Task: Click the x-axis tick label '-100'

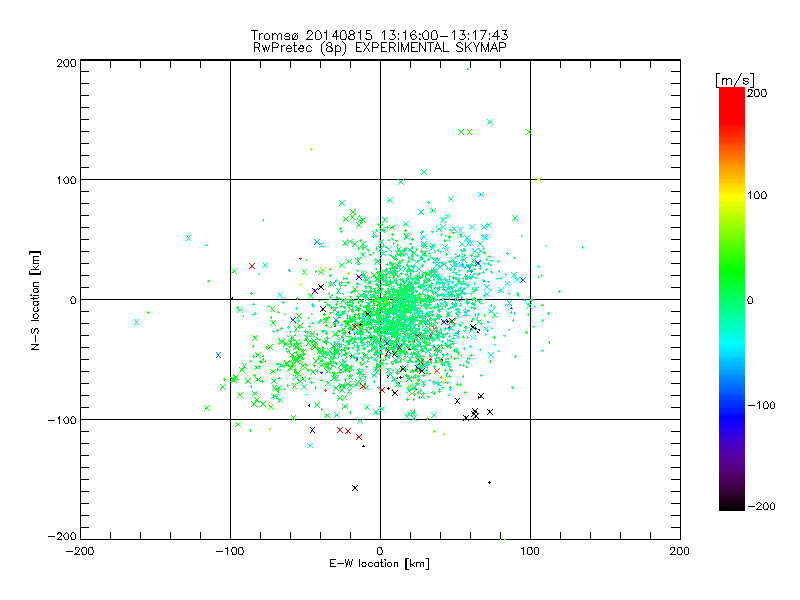Action: 230,551
